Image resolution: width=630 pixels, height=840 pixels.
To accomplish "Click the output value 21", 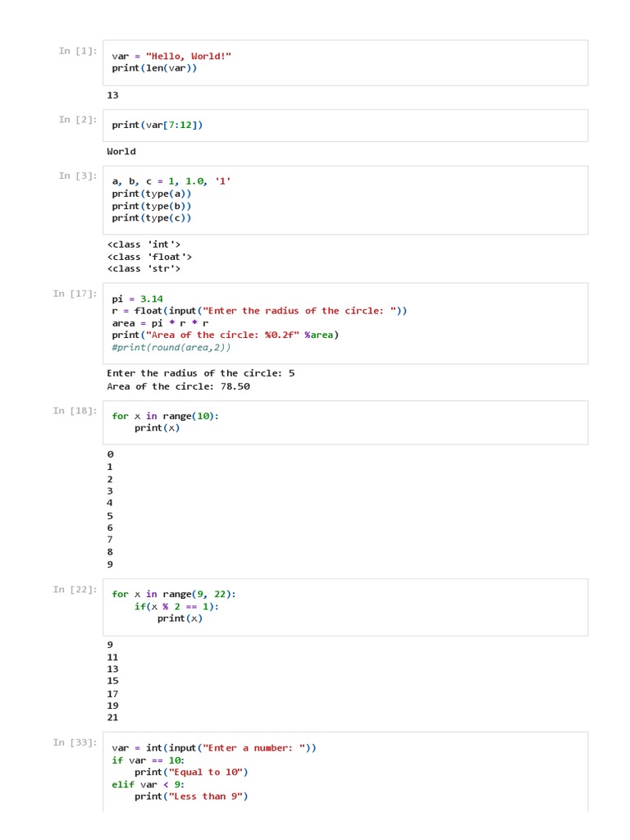I will (x=112, y=718).
